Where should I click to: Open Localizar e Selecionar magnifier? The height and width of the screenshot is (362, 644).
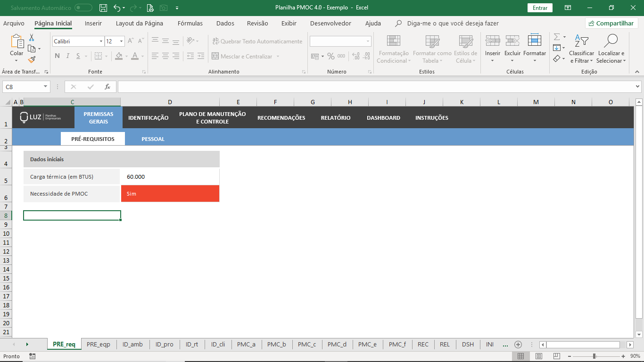click(x=610, y=49)
